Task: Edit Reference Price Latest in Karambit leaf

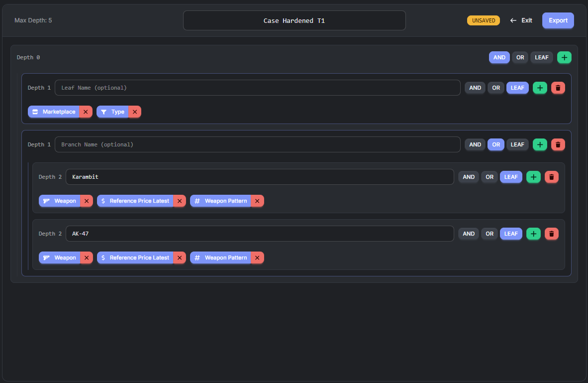Action: click(135, 201)
